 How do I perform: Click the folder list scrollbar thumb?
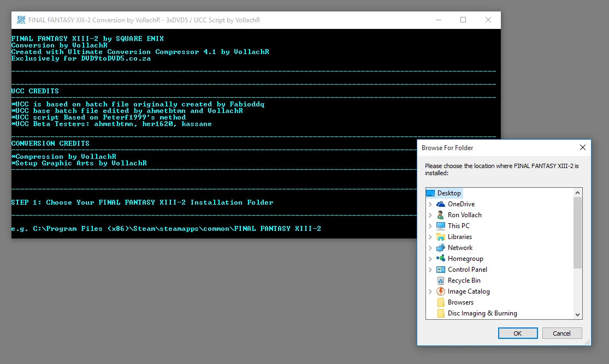577,232
